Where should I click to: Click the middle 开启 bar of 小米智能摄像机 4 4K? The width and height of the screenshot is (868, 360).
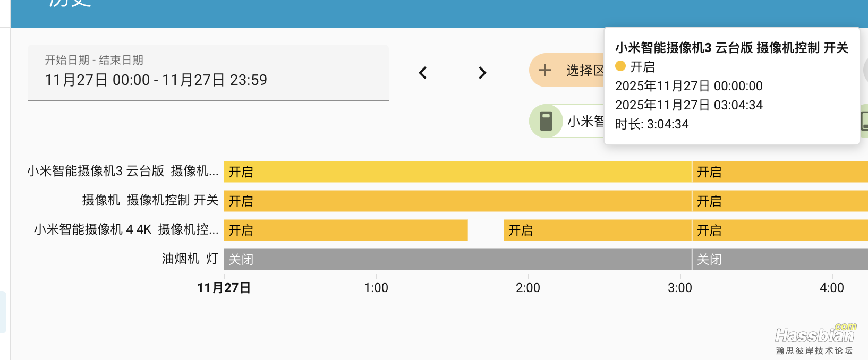[597, 230]
